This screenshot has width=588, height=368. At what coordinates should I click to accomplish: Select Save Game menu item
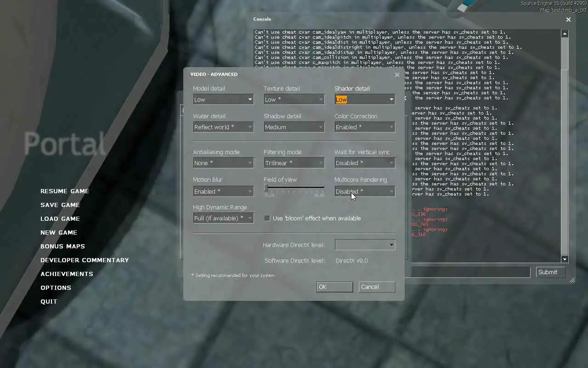click(x=60, y=205)
